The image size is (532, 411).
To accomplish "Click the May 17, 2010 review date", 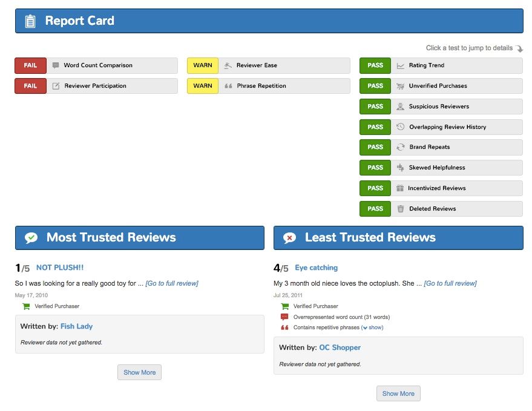I will pos(31,295).
